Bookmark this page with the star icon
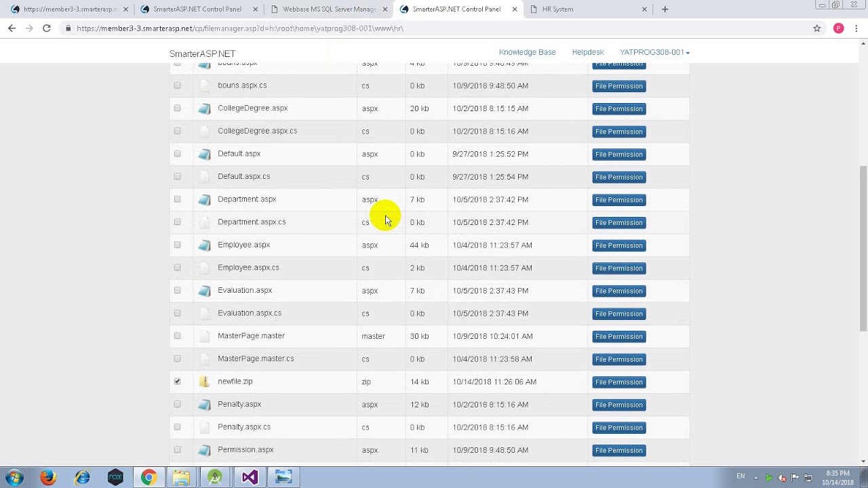Viewport: 868px width, 488px height. (x=817, y=28)
